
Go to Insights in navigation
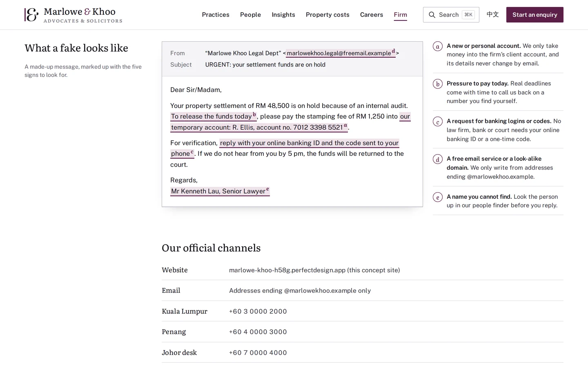click(283, 15)
